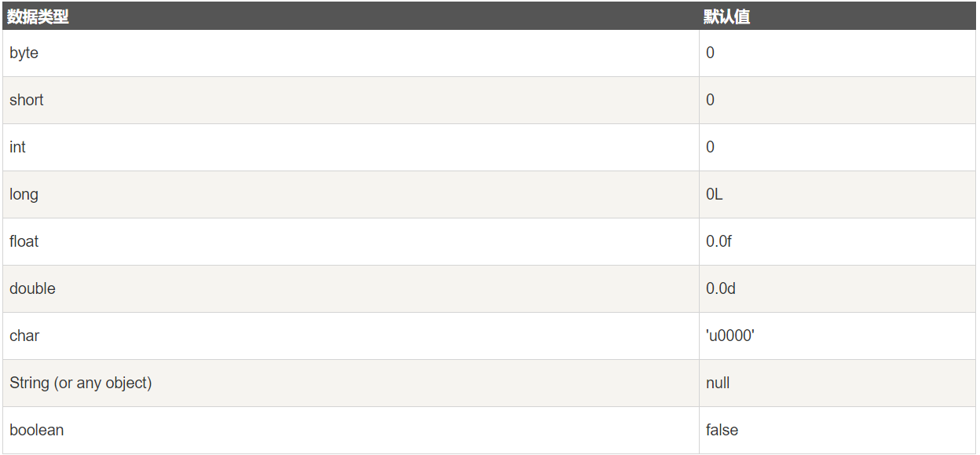Screen dimensions: 980x455
Task: Click the 0.0f default value
Action: point(719,242)
